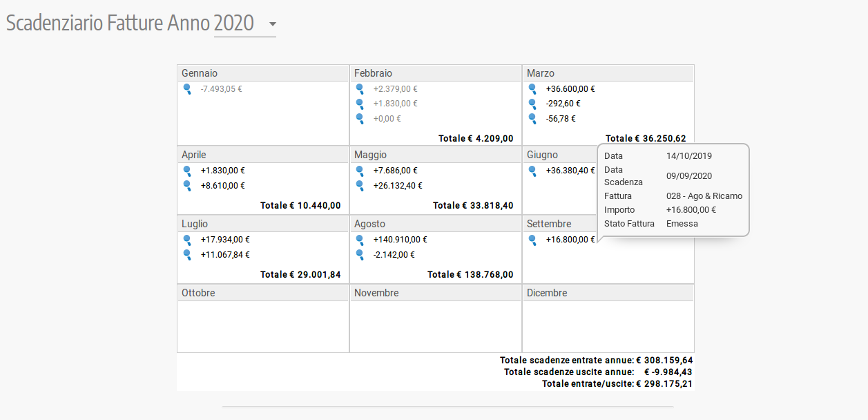Click magnifier icon beside -292,60 €

pos(532,104)
